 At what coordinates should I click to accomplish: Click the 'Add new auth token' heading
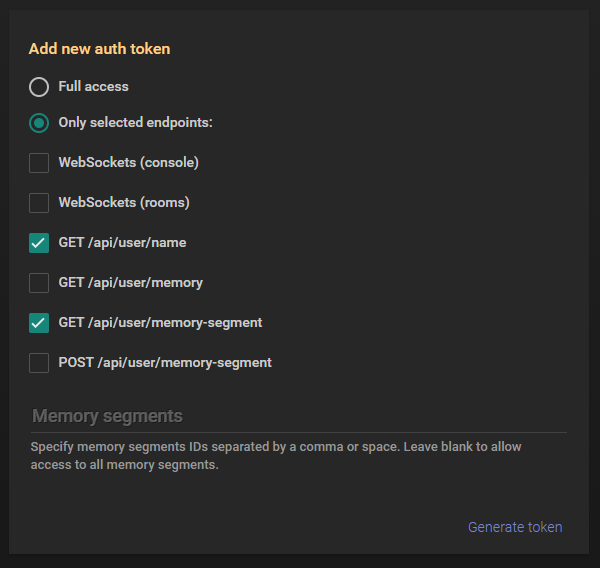point(99,48)
